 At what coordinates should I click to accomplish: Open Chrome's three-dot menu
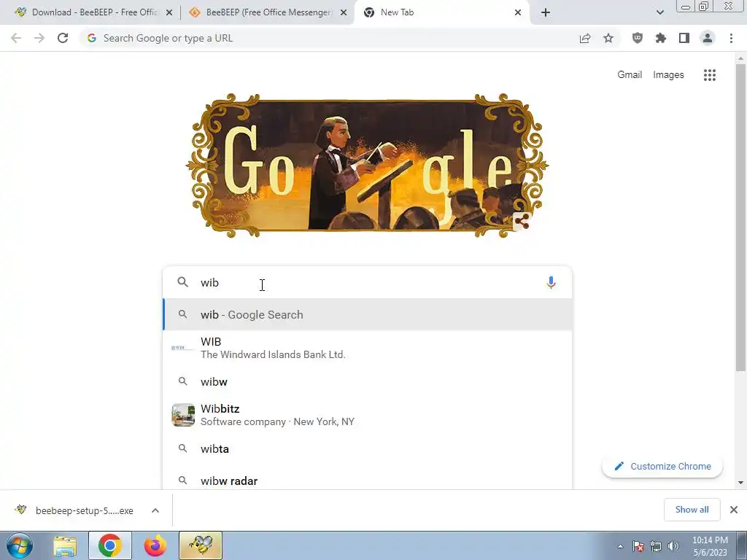coord(731,38)
